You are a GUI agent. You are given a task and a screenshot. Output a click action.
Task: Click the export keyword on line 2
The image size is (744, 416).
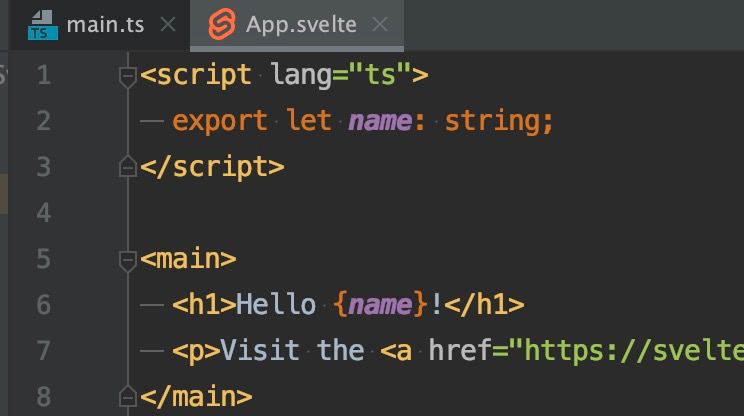(x=220, y=121)
